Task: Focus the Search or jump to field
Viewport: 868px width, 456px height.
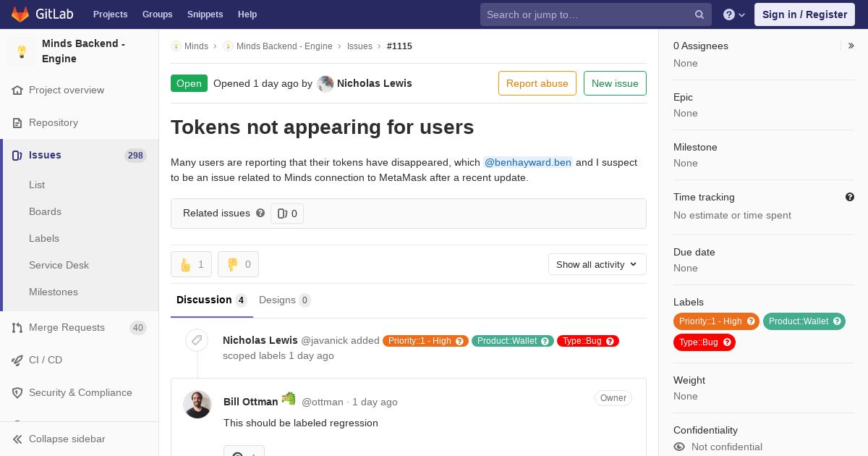Action: tap(596, 14)
